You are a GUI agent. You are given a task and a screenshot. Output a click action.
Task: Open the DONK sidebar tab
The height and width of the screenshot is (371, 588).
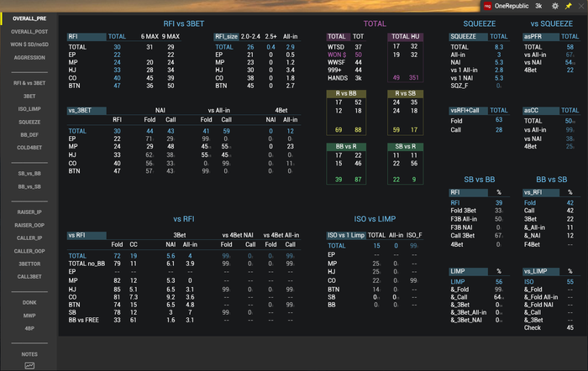(29, 302)
